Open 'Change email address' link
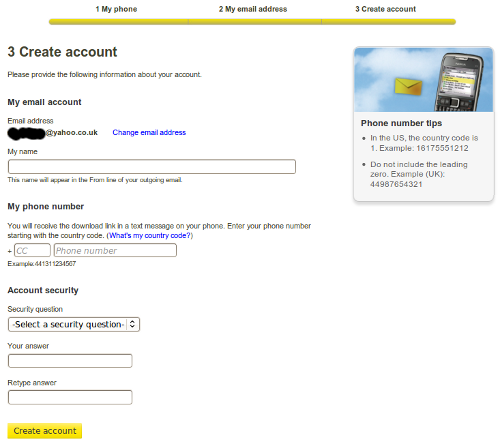The height and width of the screenshot is (444, 500). pos(149,133)
